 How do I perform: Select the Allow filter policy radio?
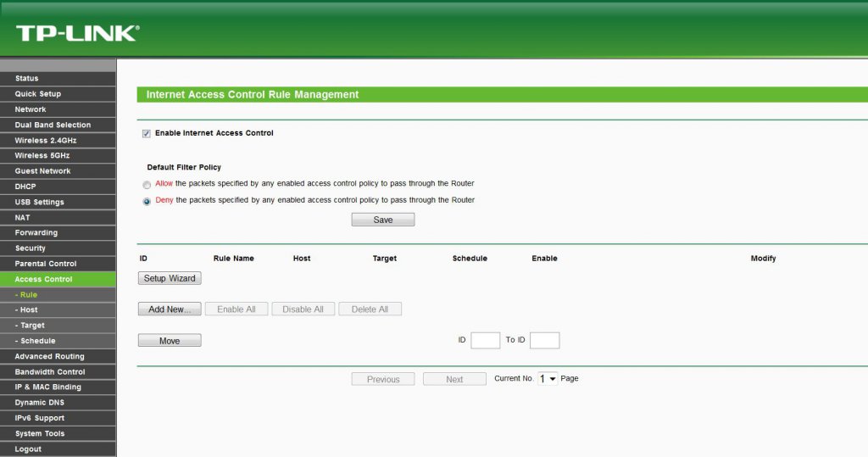point(147,185)
